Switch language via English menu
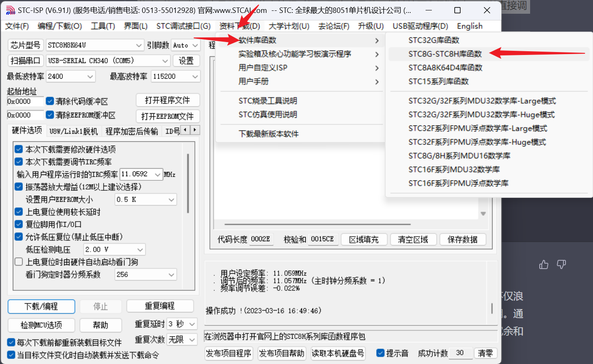The height and width of the screenshot is (364, 593). (x=469, y=26)
